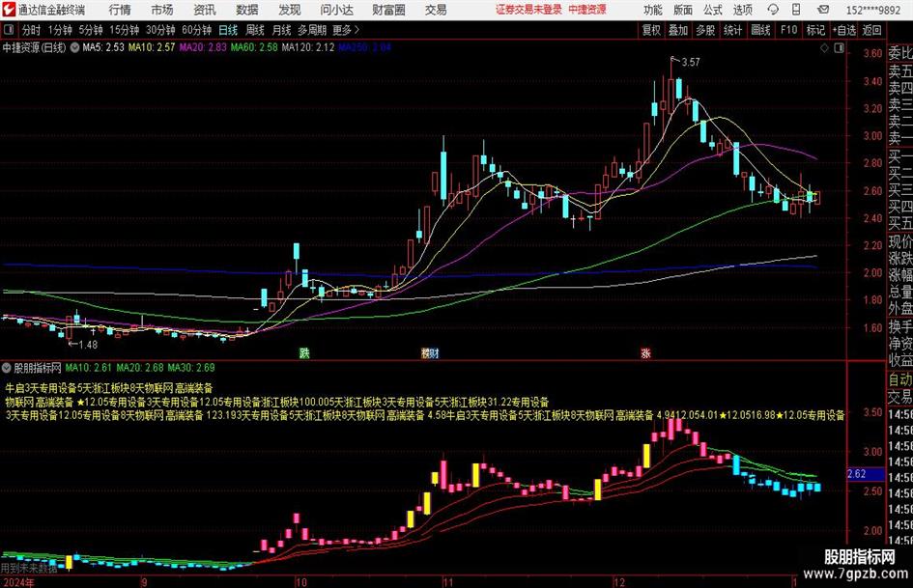
Task: Open the 交易 menu
Action: 436,10
